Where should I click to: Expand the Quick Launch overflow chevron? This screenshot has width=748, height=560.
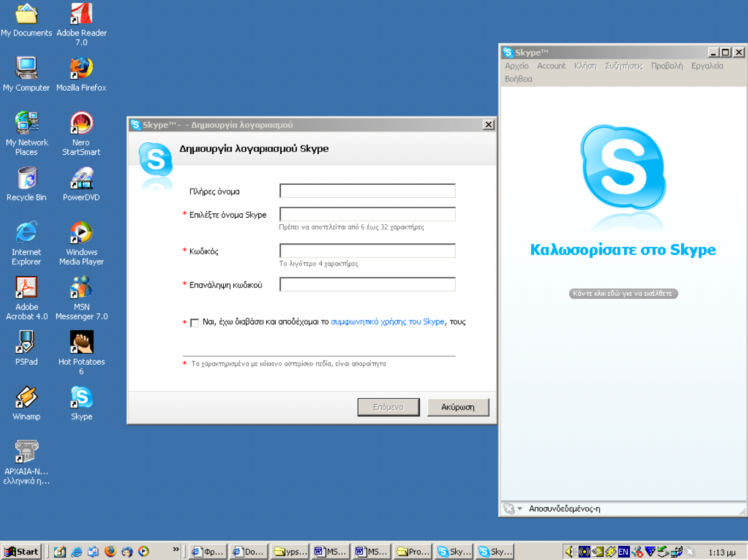[x=176, y=550]
